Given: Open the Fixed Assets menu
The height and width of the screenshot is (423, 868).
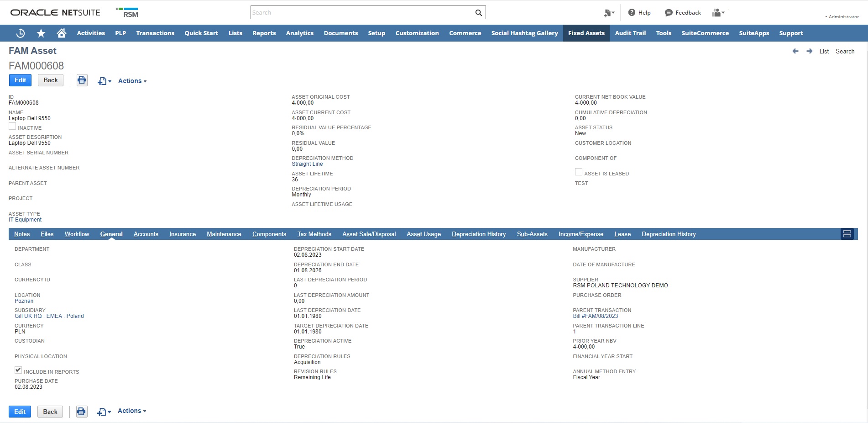Looking at the screenshot, I should pos(586,33).
